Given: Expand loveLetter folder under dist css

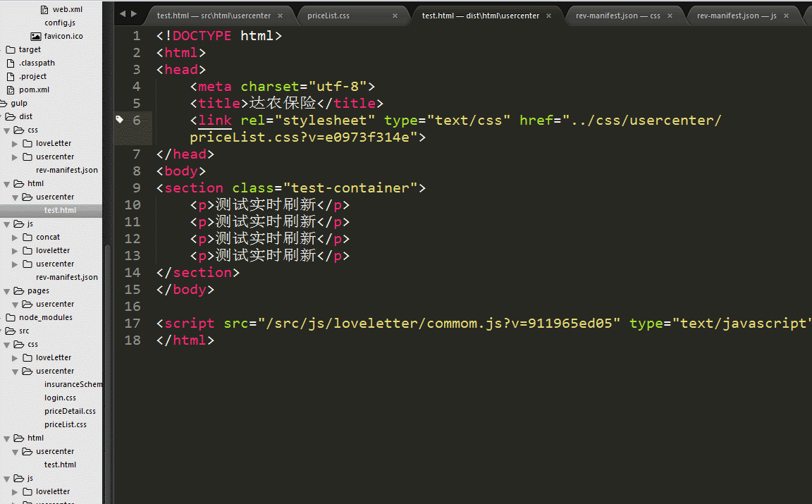Looking at the screenshot, I should tap(15, 144).
